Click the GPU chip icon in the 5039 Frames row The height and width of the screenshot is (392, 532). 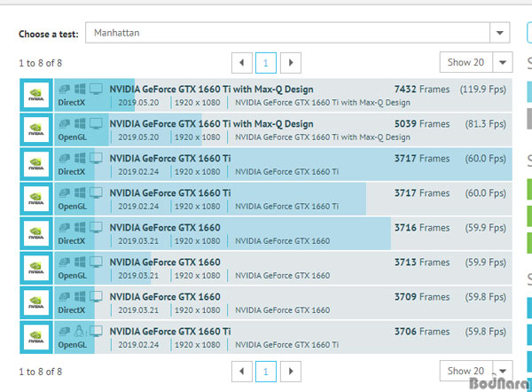point(65,123)
